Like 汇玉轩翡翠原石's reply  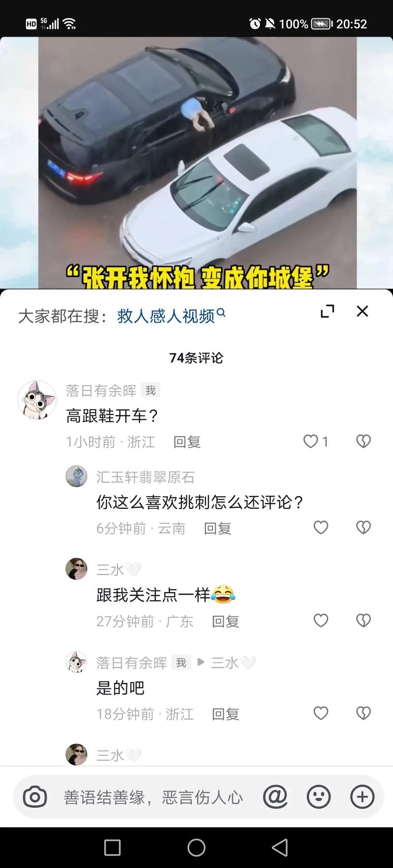(x=321, y=527)
